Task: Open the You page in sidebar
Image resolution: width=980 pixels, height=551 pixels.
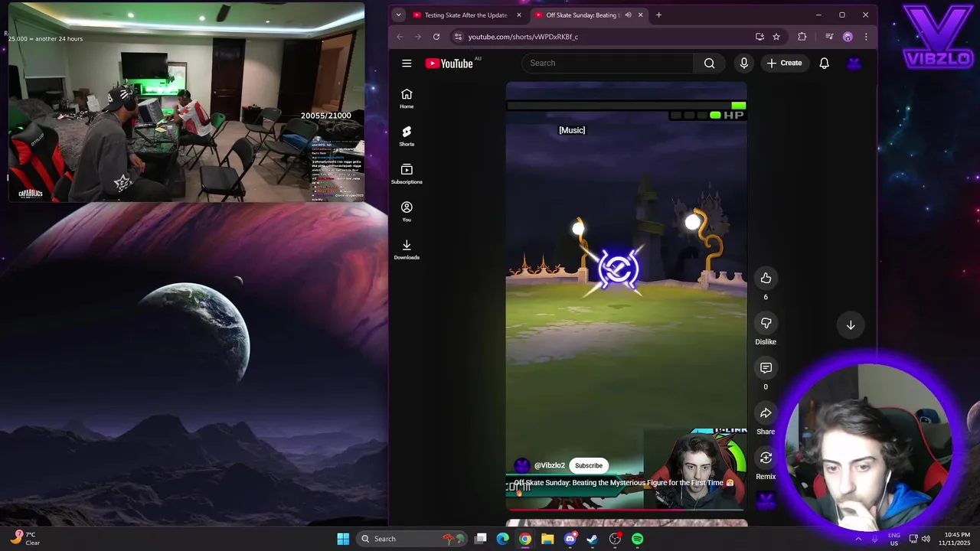Action: pos(407,211)
